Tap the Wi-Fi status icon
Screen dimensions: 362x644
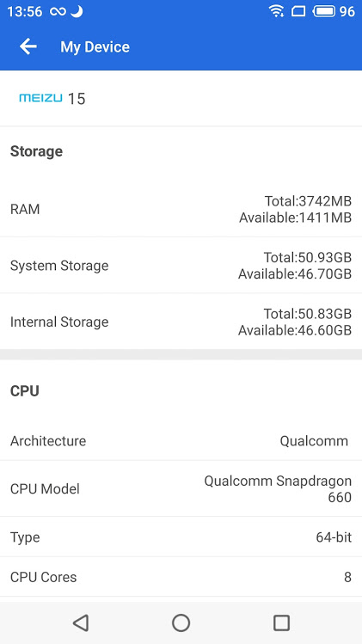(277, 11)
